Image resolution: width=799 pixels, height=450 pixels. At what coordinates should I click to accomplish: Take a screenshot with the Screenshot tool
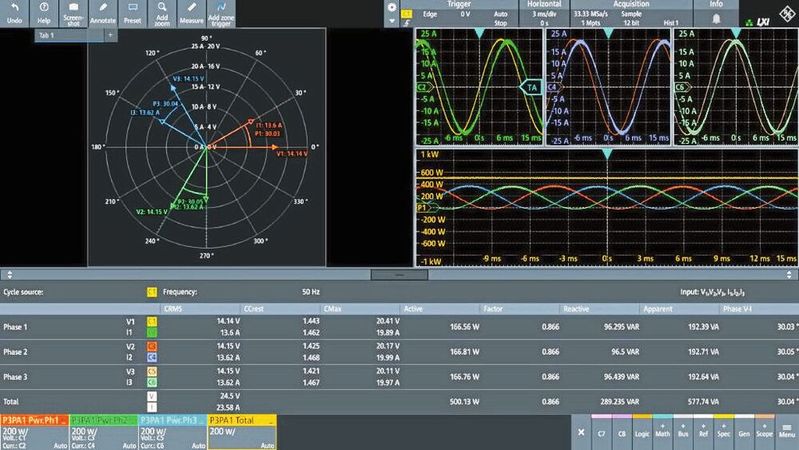tap(73, 13)
